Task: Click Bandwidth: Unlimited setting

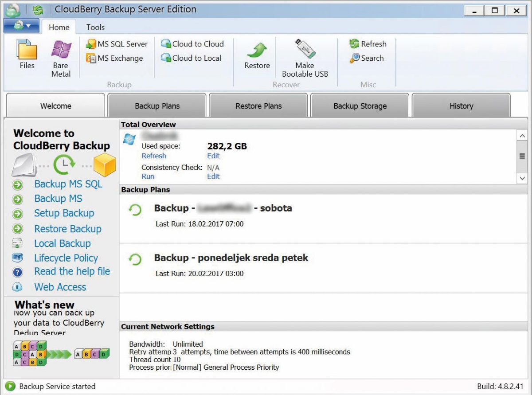Action: (x=166, y=344)
